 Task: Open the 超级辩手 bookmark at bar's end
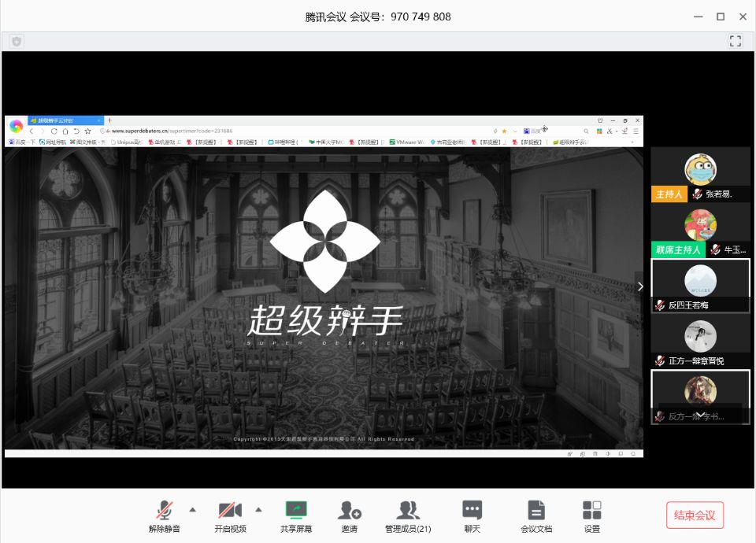570,142
